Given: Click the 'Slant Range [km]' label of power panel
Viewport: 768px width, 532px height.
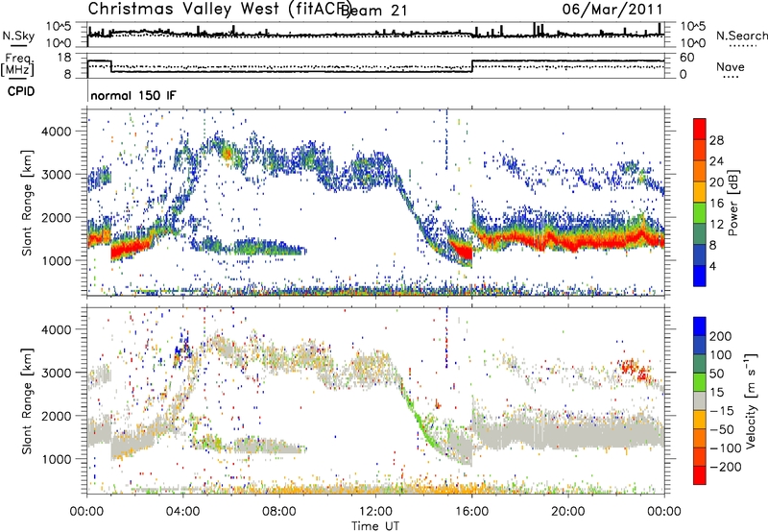Looking at the screenshot, I should 27,203.
